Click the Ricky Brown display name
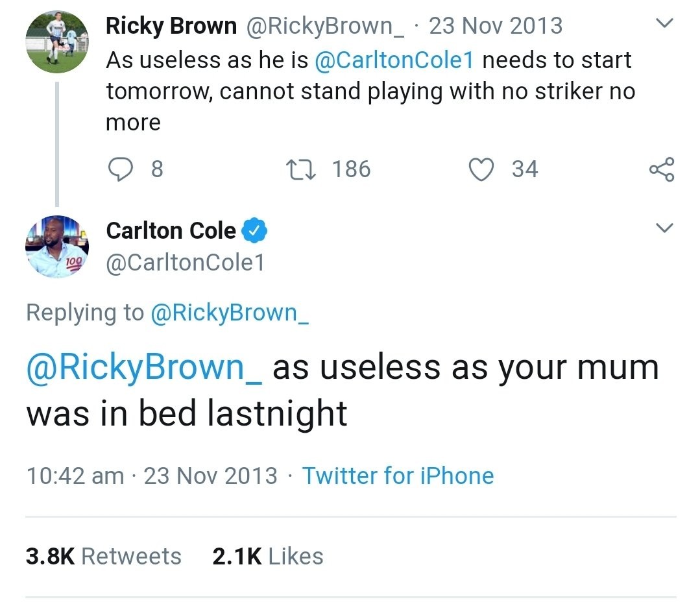The width and height of the screenshot is (700, 604). (x=171, y=26)
